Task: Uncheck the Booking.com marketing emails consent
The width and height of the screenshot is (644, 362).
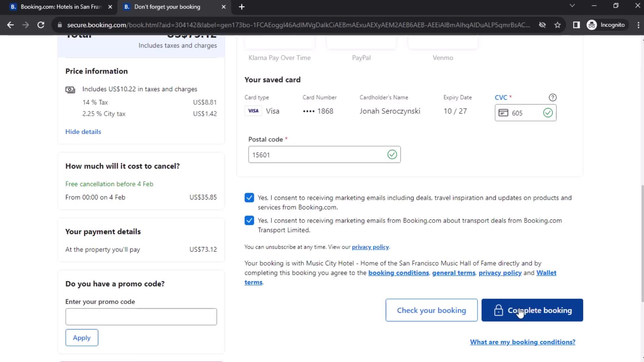Action: pos(249,198)
